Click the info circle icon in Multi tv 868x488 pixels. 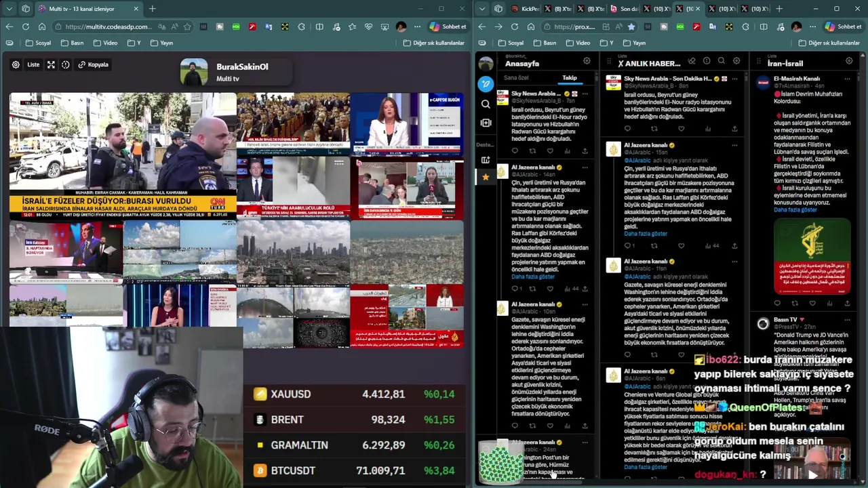click(66, 64)
